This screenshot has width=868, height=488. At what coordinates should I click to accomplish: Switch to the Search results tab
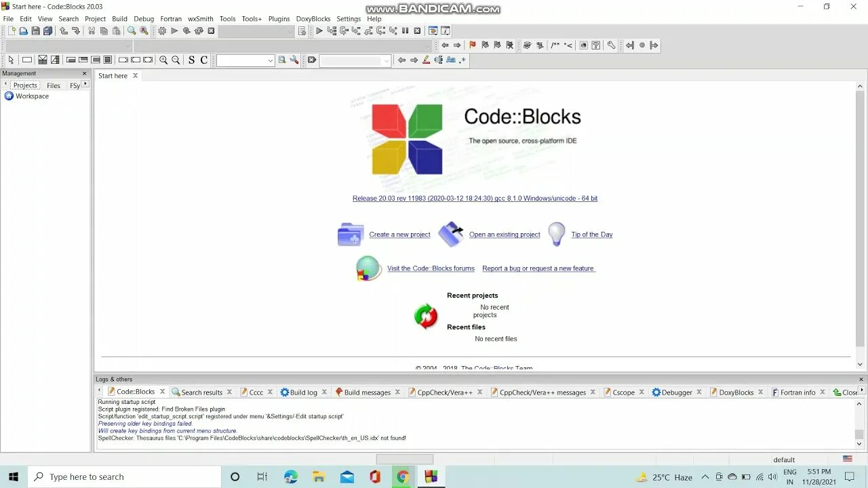[197, 392]
